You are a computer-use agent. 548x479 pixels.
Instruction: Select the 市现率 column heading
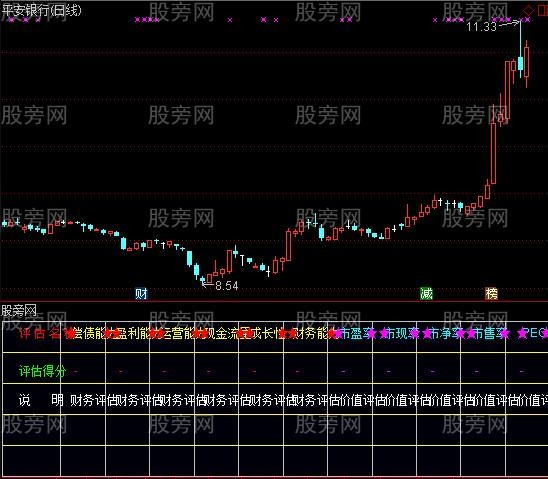click(401, 334)
